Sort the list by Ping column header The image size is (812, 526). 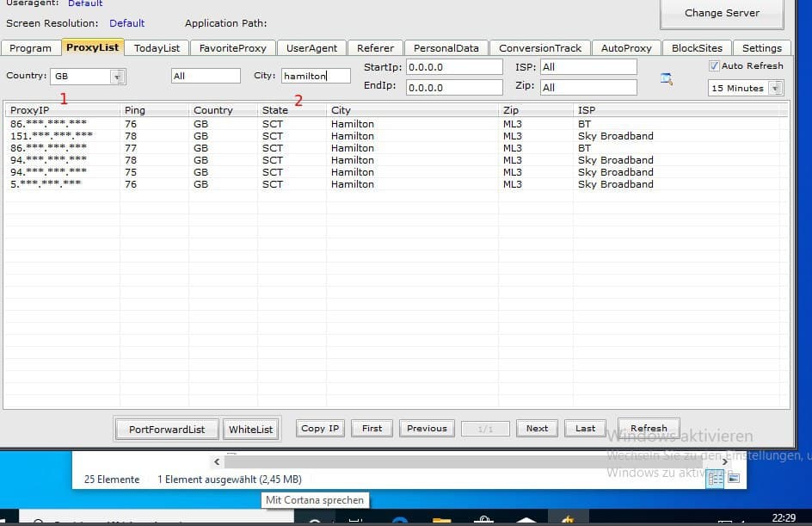click(x=153, y=110)
